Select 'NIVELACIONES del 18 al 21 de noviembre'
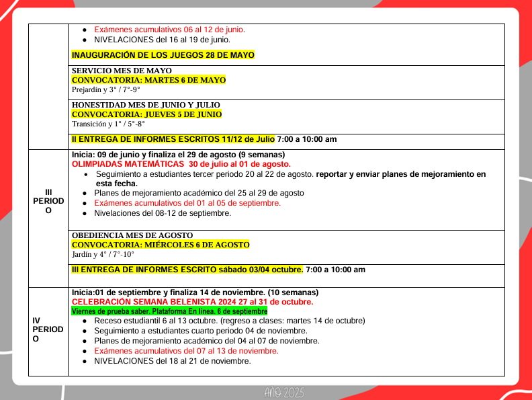The width and height of the screenshot is (532, 400). coord(172,361)
